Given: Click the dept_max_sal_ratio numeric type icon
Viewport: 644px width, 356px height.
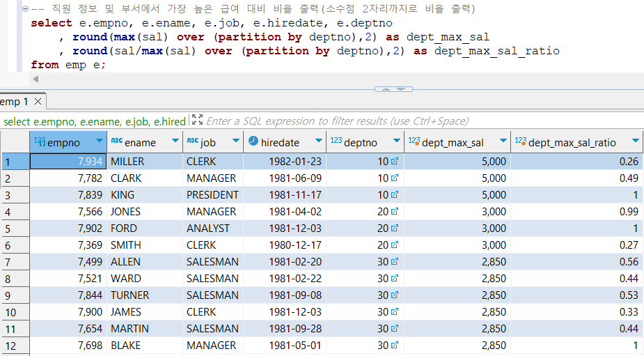Looking at the screenshot, I should click(521, 141).
